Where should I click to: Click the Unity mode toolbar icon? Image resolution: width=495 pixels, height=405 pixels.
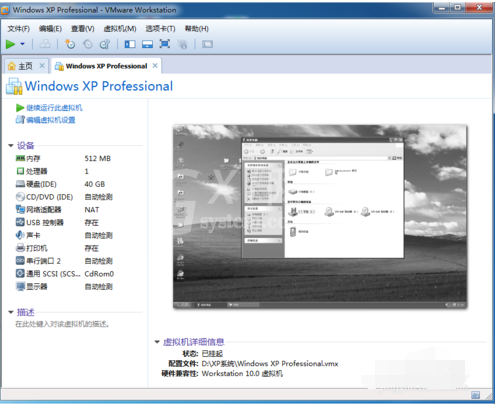(183, 44)
